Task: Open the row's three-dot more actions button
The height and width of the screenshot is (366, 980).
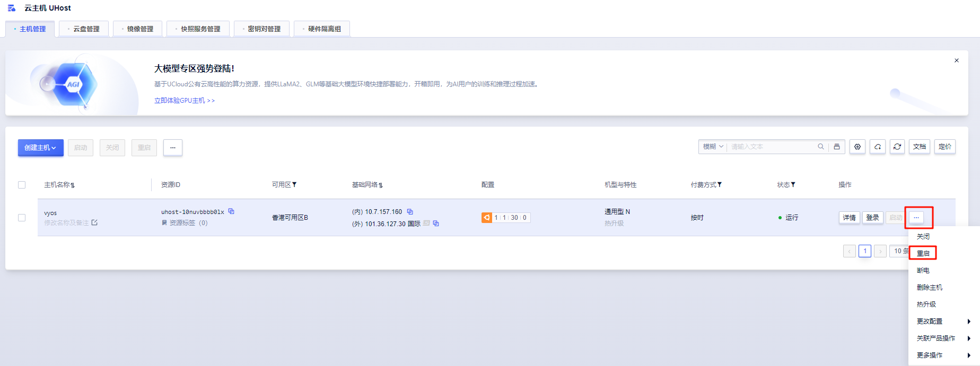Action: [x=916, y=218]
